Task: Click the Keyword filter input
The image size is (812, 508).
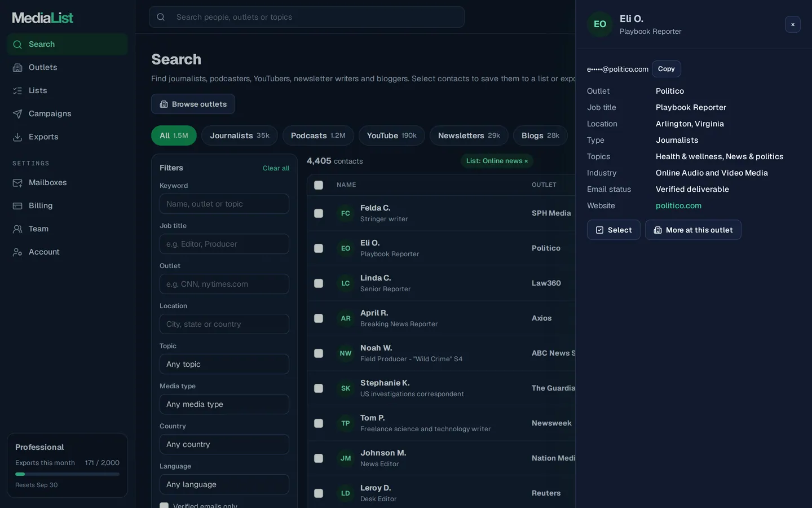Action: pyautogui.click(x=224, y=204)
